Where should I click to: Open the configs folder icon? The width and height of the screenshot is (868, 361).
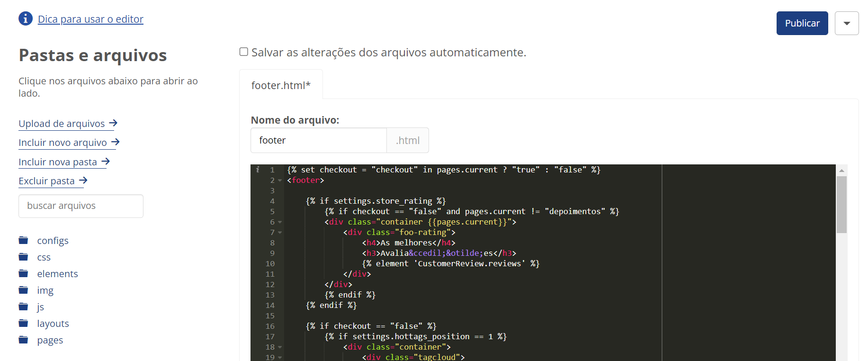point(23,240)
